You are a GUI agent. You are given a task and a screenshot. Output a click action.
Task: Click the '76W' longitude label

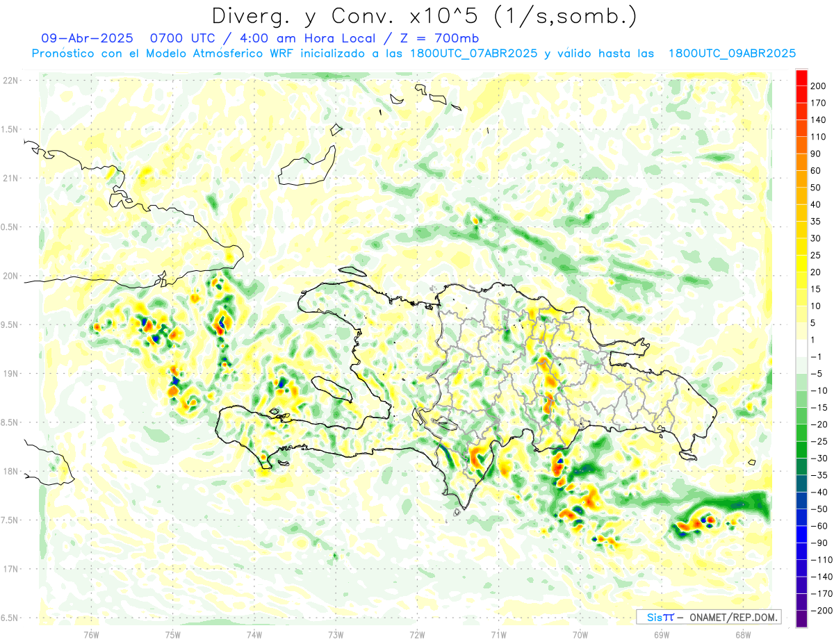pyautogui.click(x=91, y=634)
